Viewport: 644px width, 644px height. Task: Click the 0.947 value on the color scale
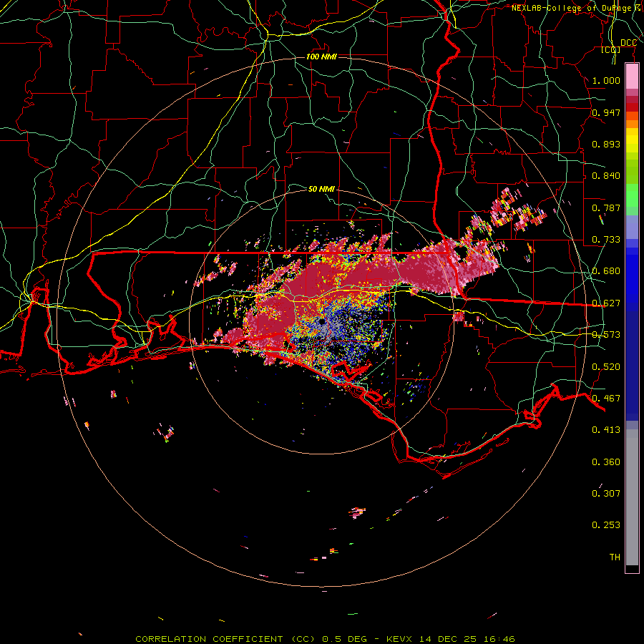coord(606,112)
